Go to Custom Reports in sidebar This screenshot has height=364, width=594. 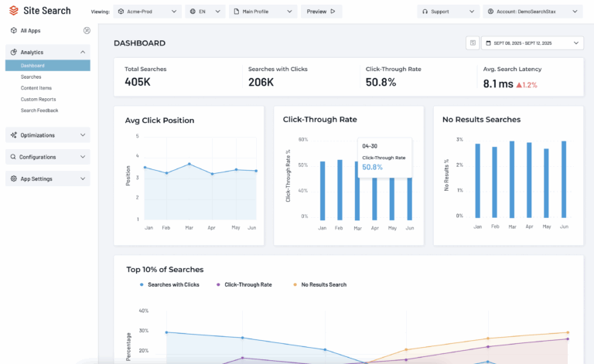39,100
